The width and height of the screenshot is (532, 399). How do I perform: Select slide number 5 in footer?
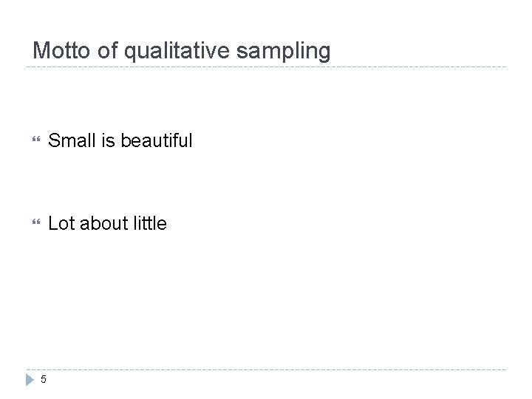pyautogui.click(x=44, y=380)
